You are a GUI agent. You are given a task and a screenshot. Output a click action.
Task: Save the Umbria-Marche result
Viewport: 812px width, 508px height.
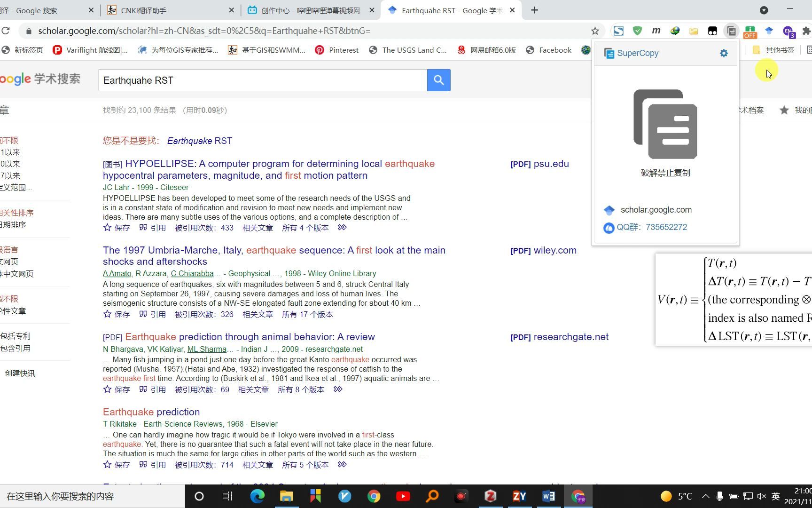(x=116, y=314)
